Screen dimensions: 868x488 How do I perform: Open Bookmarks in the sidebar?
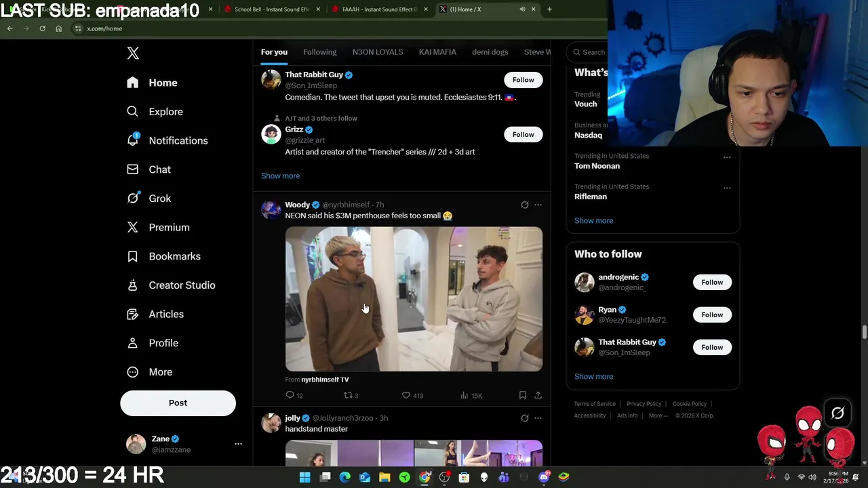pos(164,256)
